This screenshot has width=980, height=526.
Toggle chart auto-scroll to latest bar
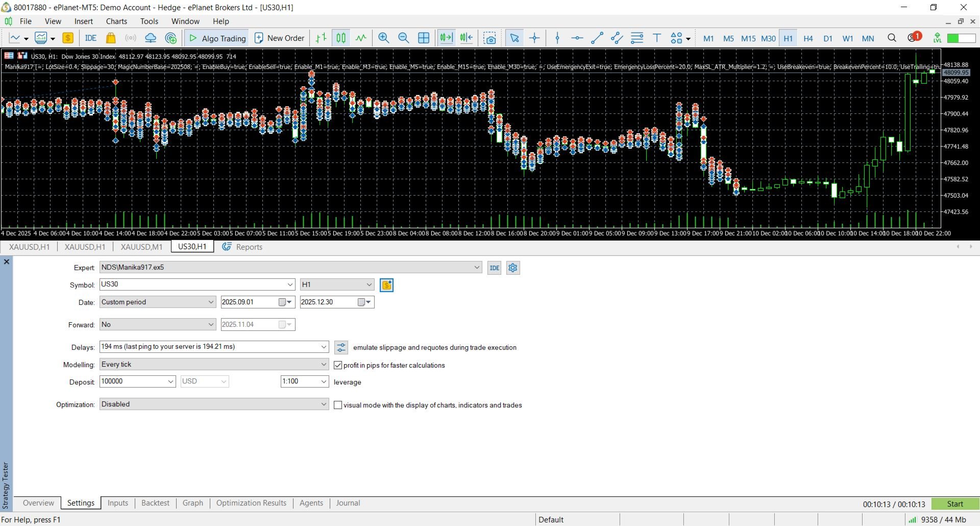(x=446, y=38)
